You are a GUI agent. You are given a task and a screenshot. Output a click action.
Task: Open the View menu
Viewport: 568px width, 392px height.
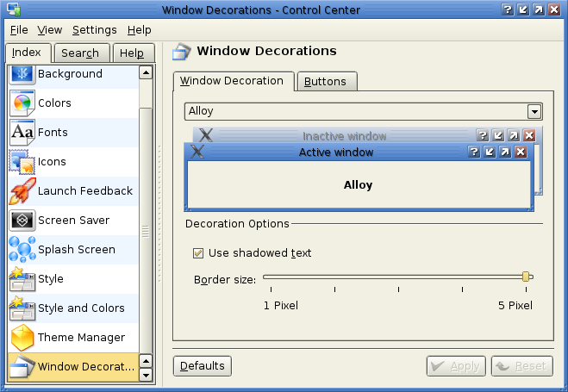(50, 30)
